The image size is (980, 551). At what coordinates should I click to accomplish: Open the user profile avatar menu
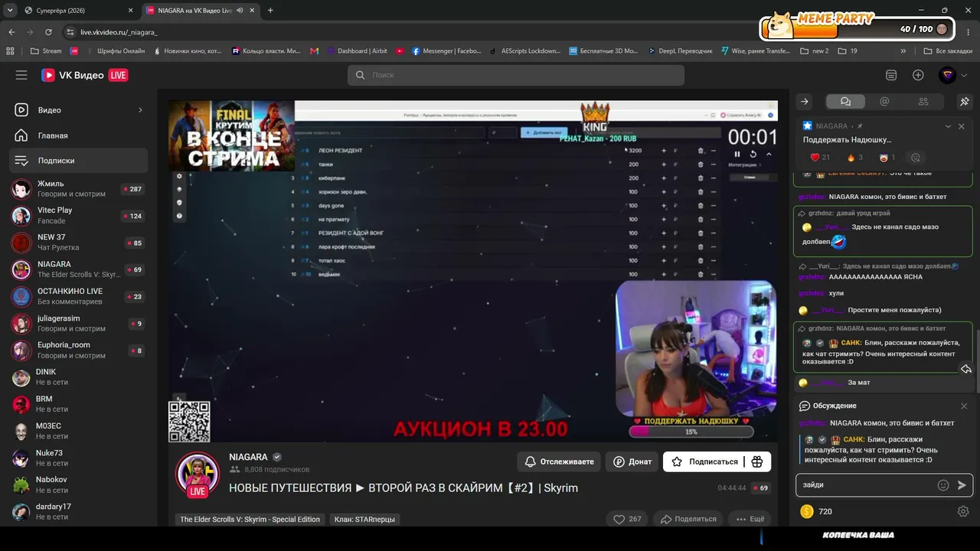[x=947, y=75]
